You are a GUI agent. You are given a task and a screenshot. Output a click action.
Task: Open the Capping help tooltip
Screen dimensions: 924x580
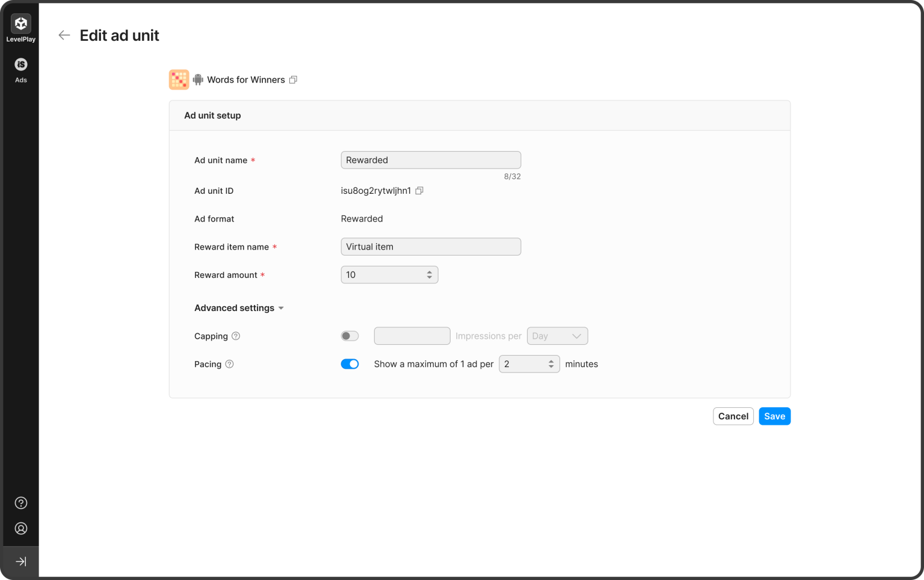[236, 336]
